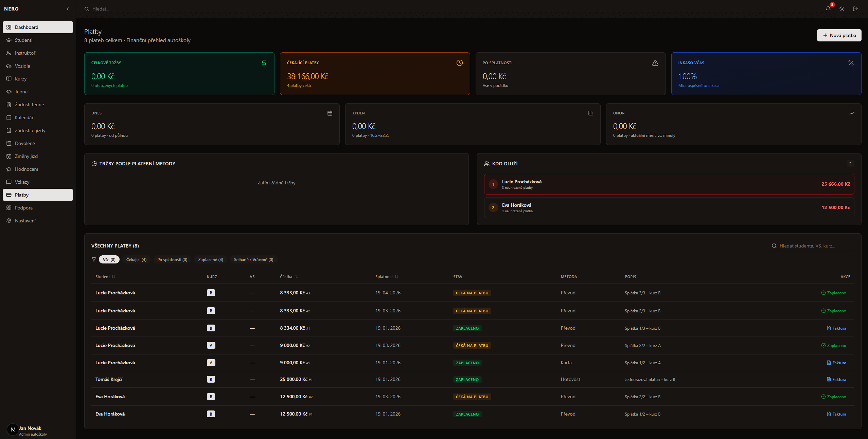The width and height of the screenshot is (868, 439).
Task: Toggle the light/dark theme sun icon
Action: pyautogui.click(x=842, y=9)
